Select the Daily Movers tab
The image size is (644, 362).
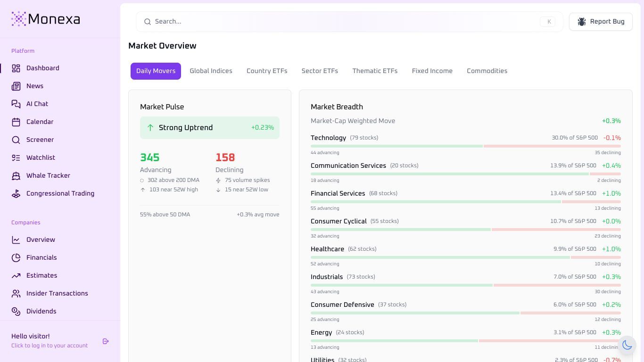coord(156,71)
